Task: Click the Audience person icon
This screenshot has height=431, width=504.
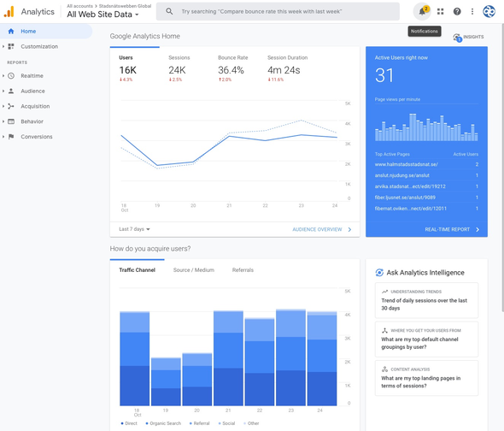Action: tap(11, 91)
